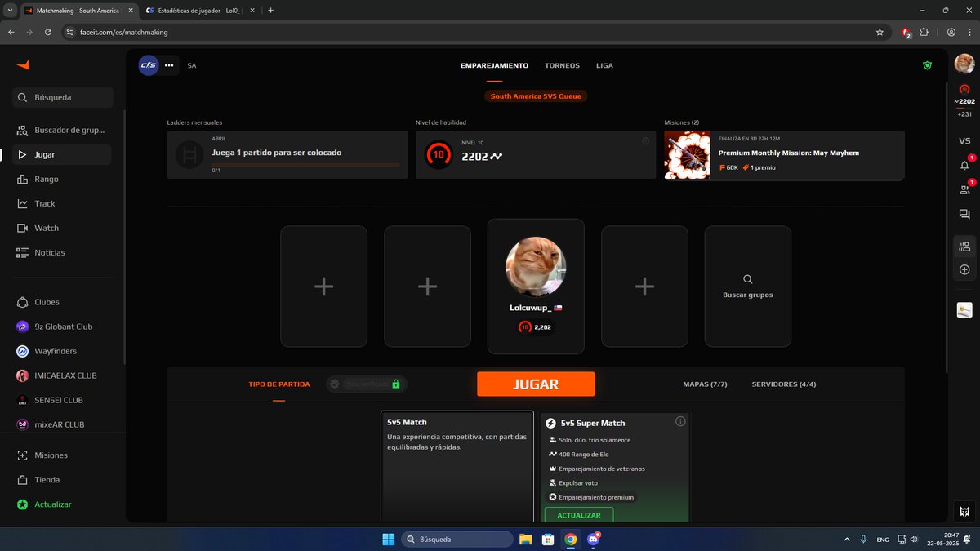Select the 5v5 Match card

tap(457, 467)
